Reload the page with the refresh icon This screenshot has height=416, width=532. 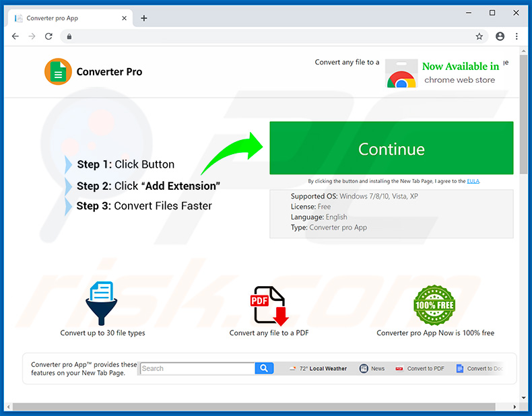[x=48, y=36]
